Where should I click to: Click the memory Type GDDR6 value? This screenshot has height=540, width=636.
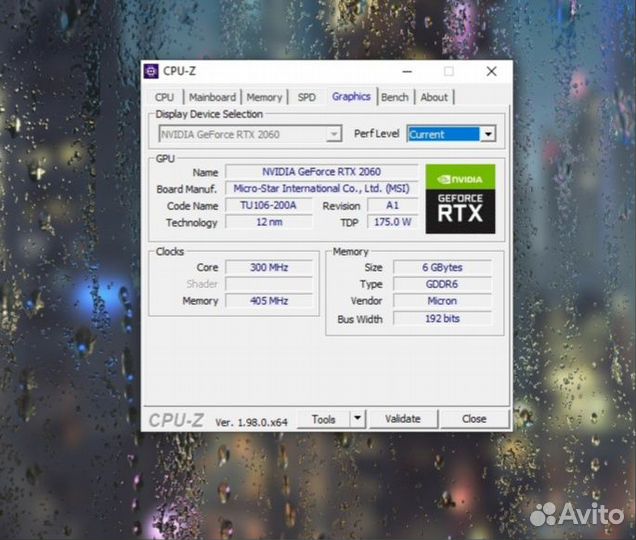click(442, 284)
